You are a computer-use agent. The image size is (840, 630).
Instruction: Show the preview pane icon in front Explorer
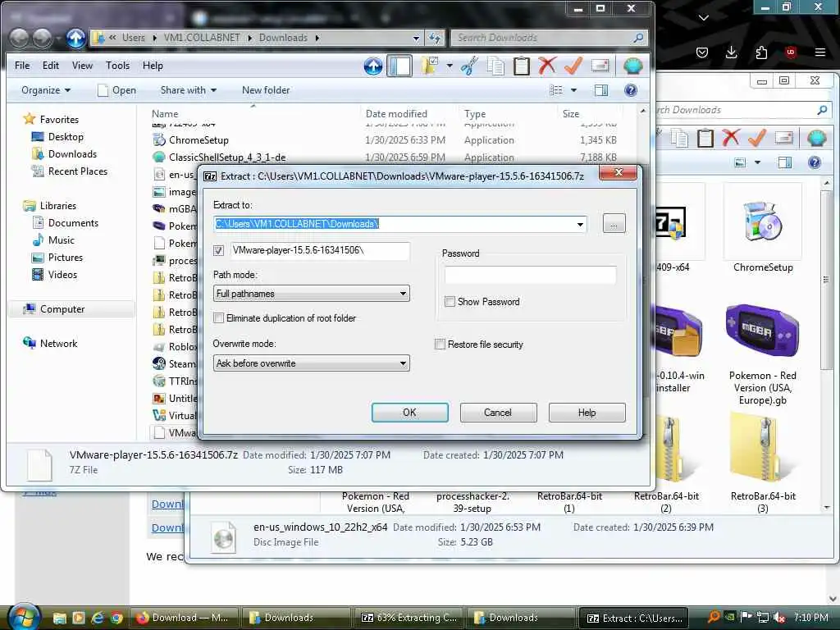pyautogui.click(x=601, y=90)
